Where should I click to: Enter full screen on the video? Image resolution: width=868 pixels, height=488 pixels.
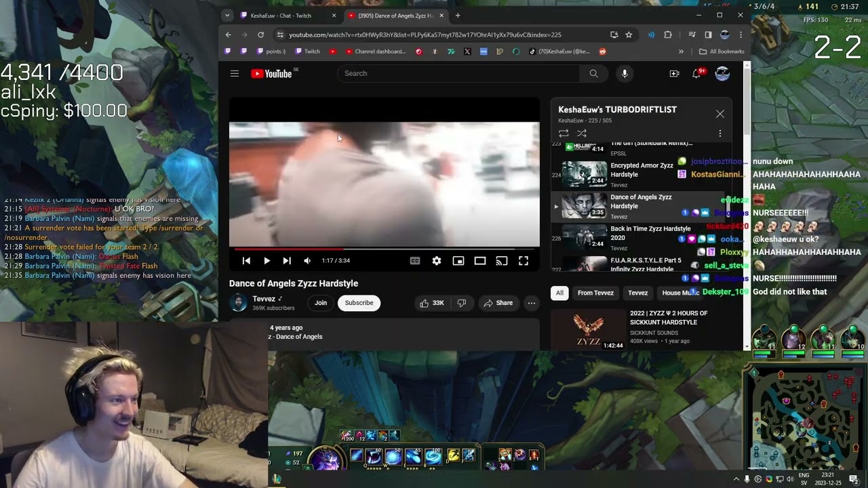524,261
